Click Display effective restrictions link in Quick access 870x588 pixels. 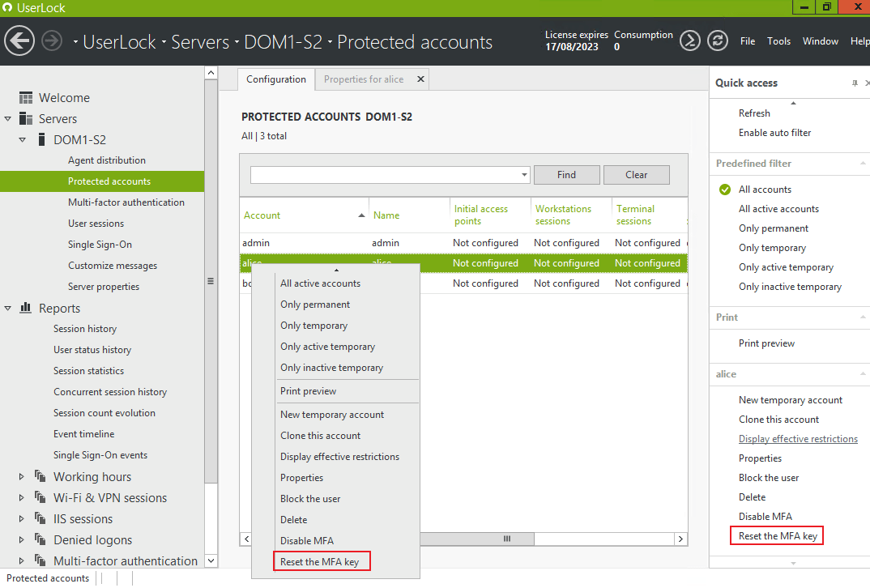(798, 439)
